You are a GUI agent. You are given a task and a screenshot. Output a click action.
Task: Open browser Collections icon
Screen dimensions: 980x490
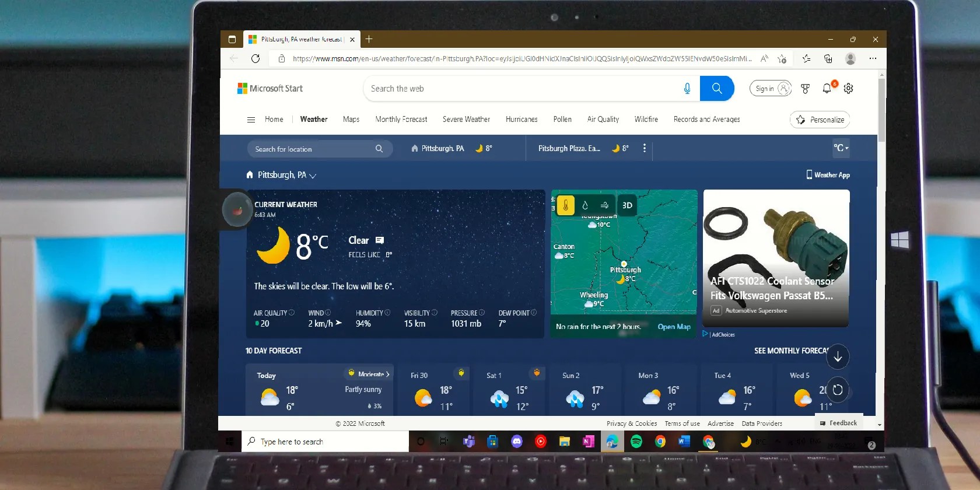pos(828,58)
